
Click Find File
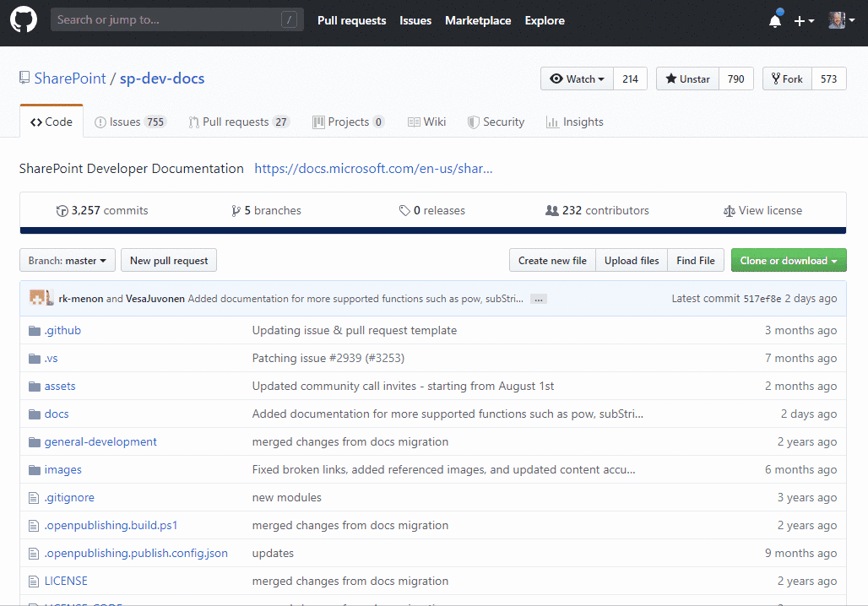tap(695, 260)
